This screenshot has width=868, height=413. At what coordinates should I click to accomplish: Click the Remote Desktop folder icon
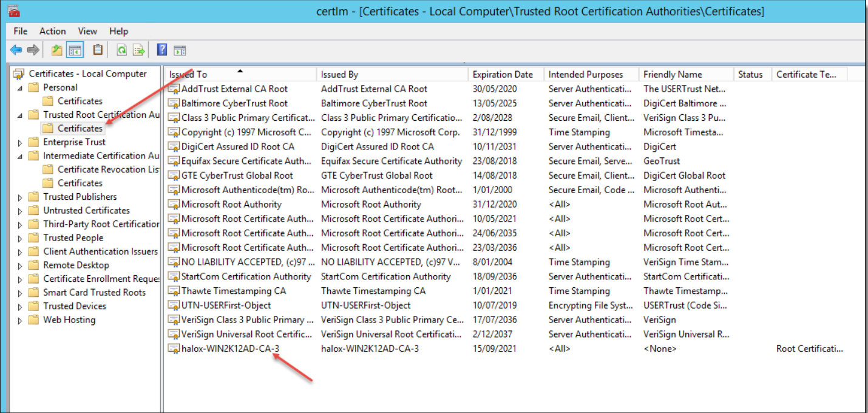pos(33,265)
